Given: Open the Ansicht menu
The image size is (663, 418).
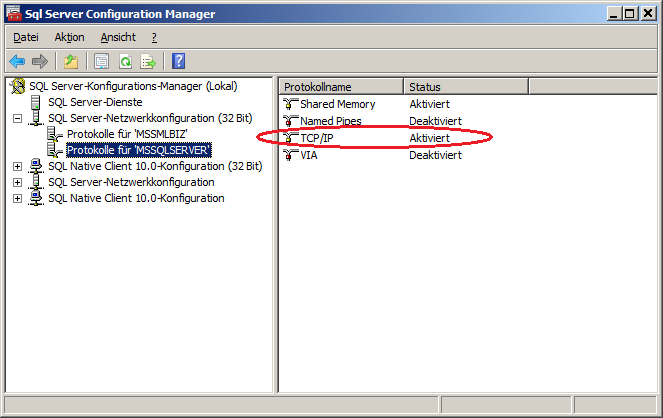Looking at the screenshot, I should pos(118,37).
